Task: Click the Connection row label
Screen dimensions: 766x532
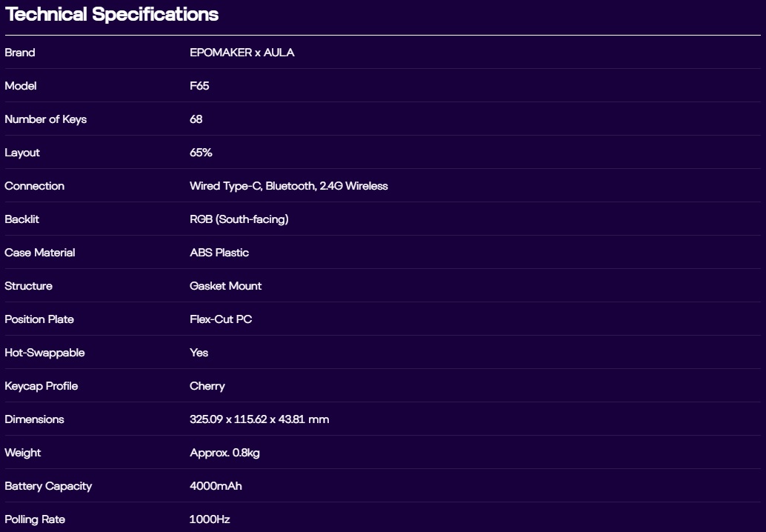Action: coord(34,186)
